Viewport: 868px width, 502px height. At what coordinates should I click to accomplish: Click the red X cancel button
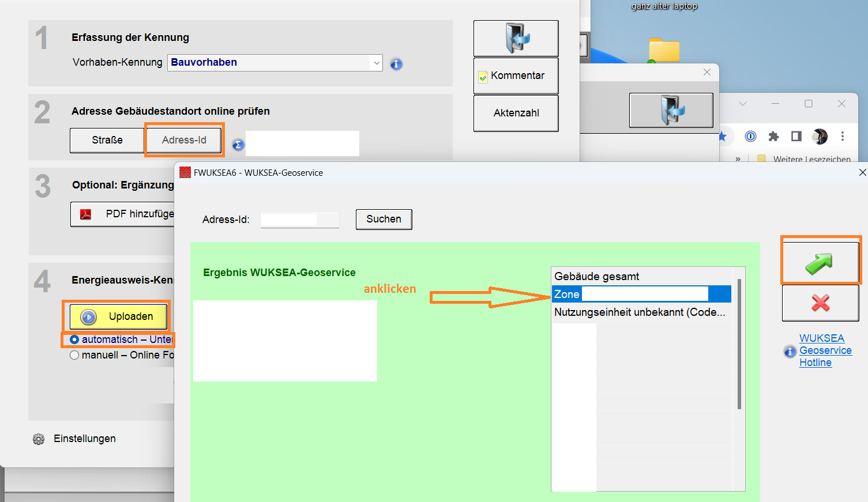tap(820, 303)
